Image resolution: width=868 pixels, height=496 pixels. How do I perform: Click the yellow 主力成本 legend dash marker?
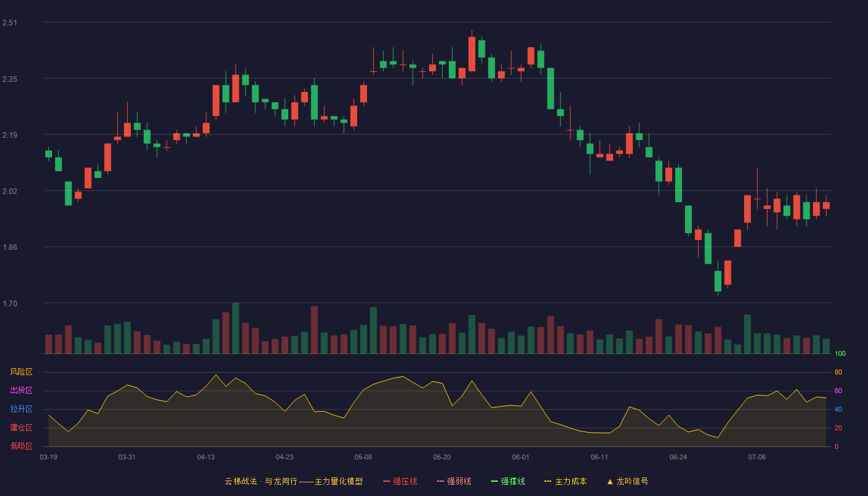548,481
